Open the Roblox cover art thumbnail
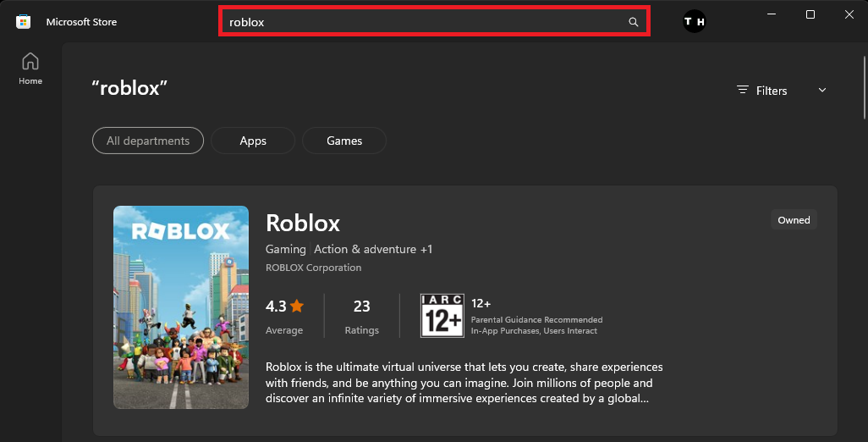This screenshot has height=442, width=868. [x=181, y=307]
